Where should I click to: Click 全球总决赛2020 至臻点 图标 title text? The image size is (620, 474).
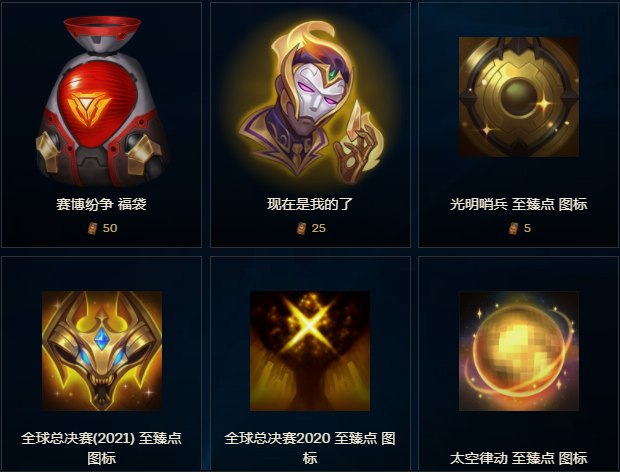pyautogui.click(x=310, y=448)
